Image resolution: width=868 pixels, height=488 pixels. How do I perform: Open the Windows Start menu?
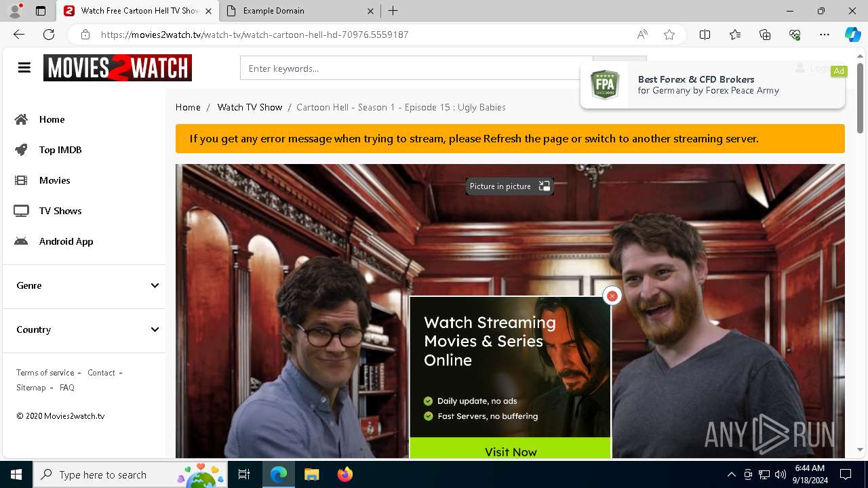pyautogui.click(x=16, y=474)
